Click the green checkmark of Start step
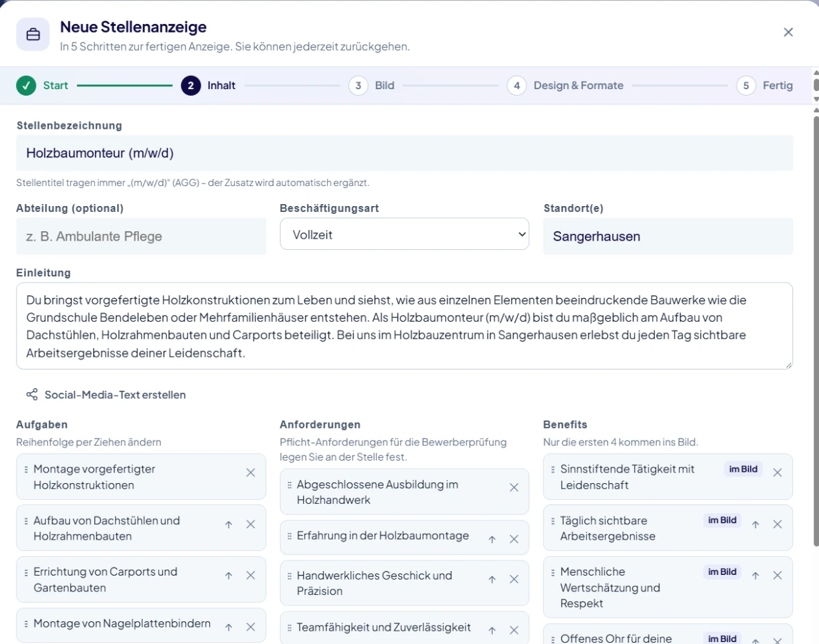 (x=26, y=85)
